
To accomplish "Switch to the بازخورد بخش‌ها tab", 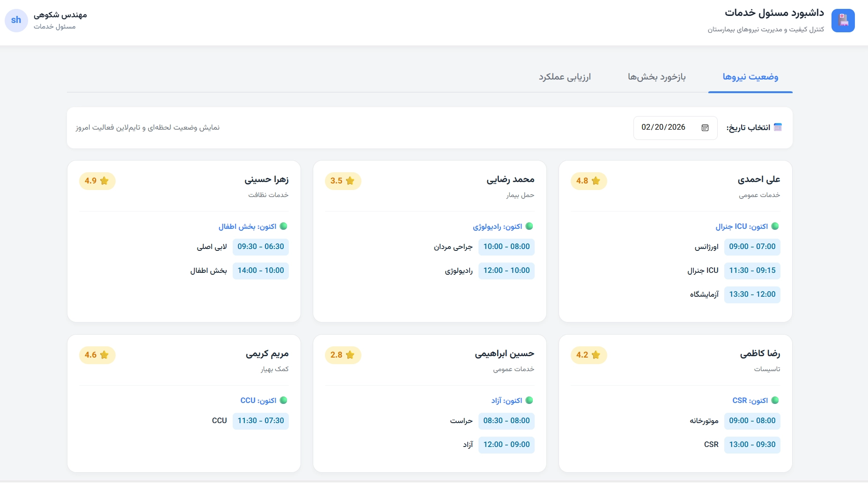I will coord(656,77).
